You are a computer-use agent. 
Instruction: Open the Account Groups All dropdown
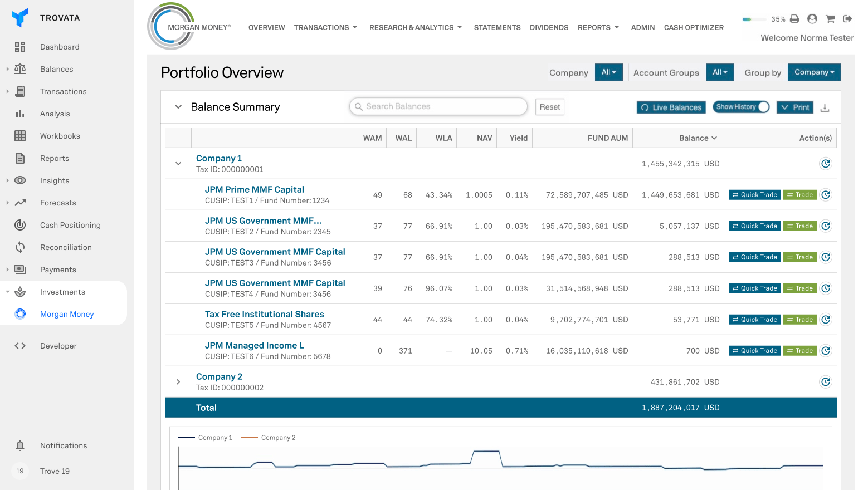tap(720, 72)
